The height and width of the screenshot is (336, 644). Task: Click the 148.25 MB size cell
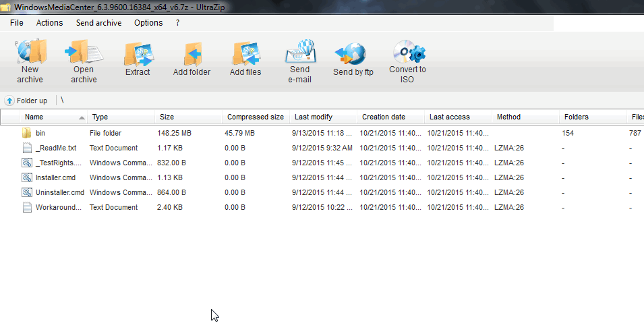pos(174,133)
